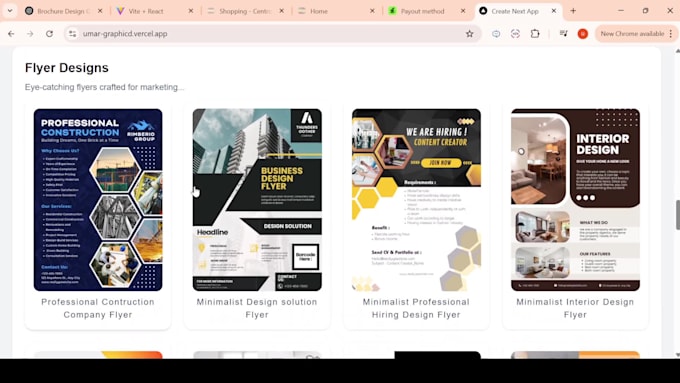Screen dimensions: 680x383
Task: Open Chrome three-dot menu
Action: coord(671,33)
